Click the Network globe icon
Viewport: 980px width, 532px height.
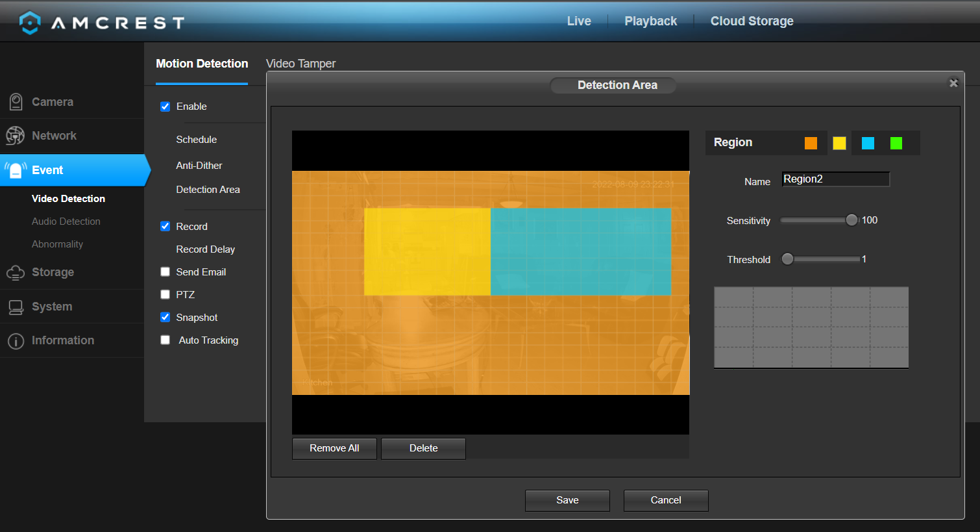coord(15,136)
